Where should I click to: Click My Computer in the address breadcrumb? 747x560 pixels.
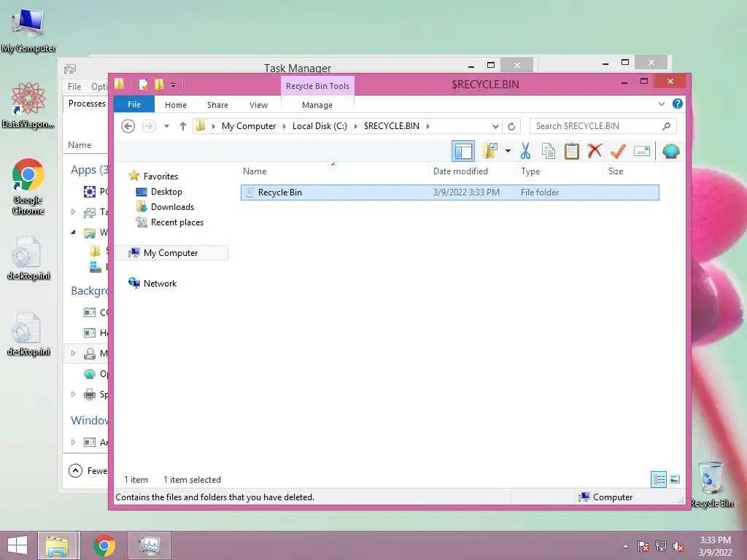point(249,126)
